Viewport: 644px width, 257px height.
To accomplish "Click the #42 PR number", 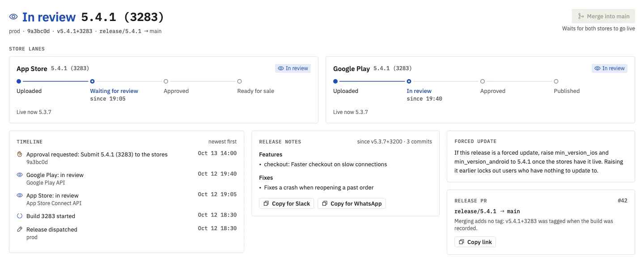I will [x=623, y=201].
